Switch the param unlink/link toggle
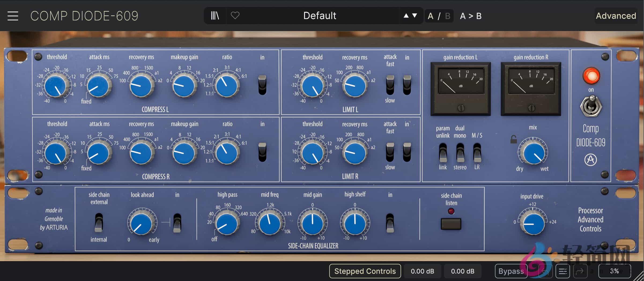 [x=443, y=153]
